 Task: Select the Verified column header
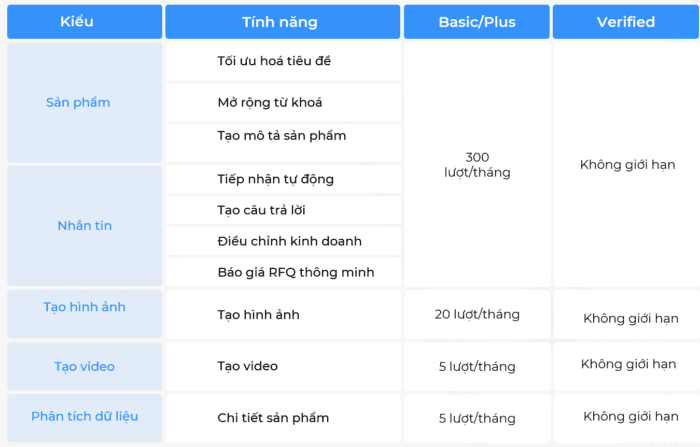click(625, 22)
